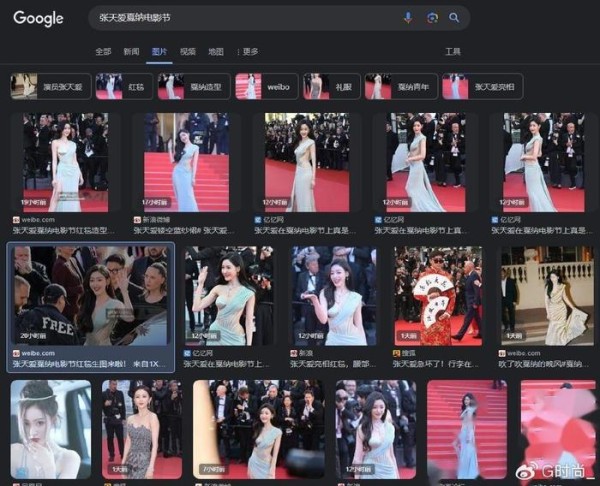Viewport: 600px width, 486px height.
Task: Open the highlighted image with FREE jacket
Action: [91, 296]
